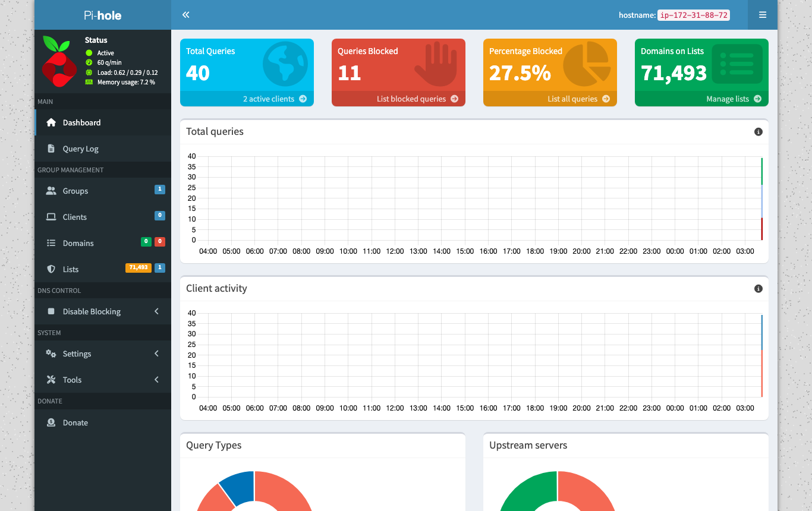Click the Tools wrench icon

(x=51, y=380)
